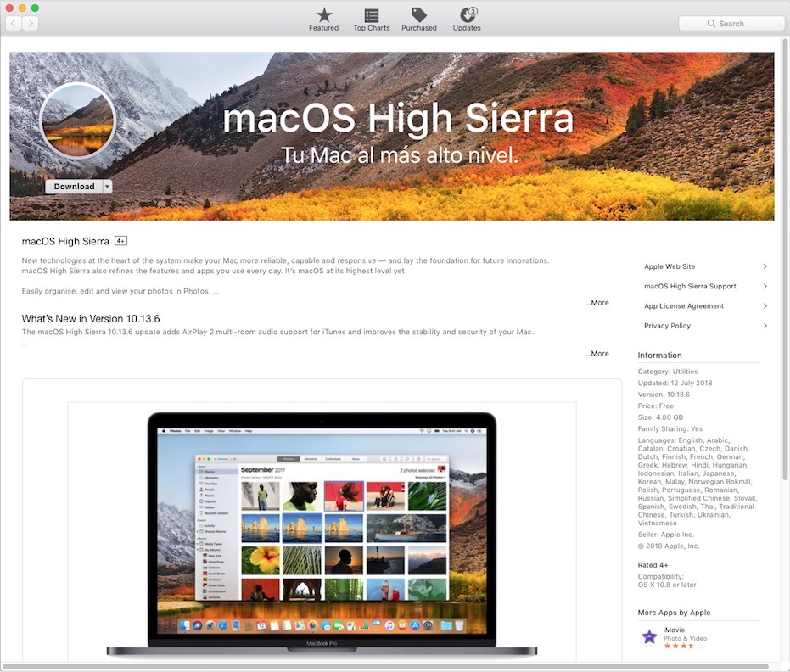790x672 pixels.
Task: Click into the Search field
Action: tap(731, 23)
